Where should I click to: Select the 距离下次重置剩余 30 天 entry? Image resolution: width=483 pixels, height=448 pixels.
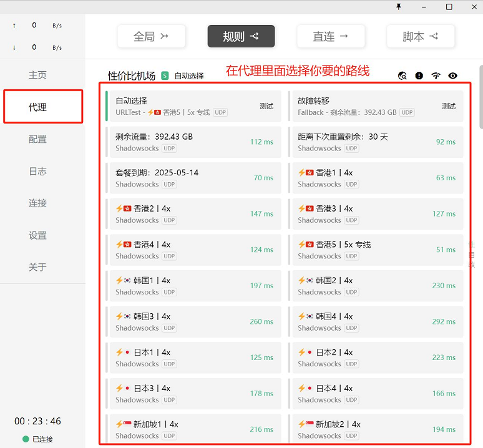click(x=376, y=142)
